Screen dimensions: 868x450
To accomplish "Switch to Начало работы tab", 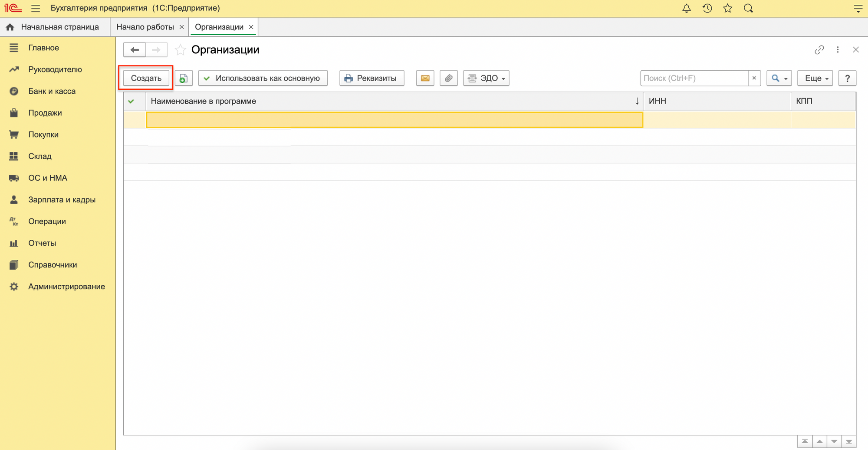I will coord(145,27).
